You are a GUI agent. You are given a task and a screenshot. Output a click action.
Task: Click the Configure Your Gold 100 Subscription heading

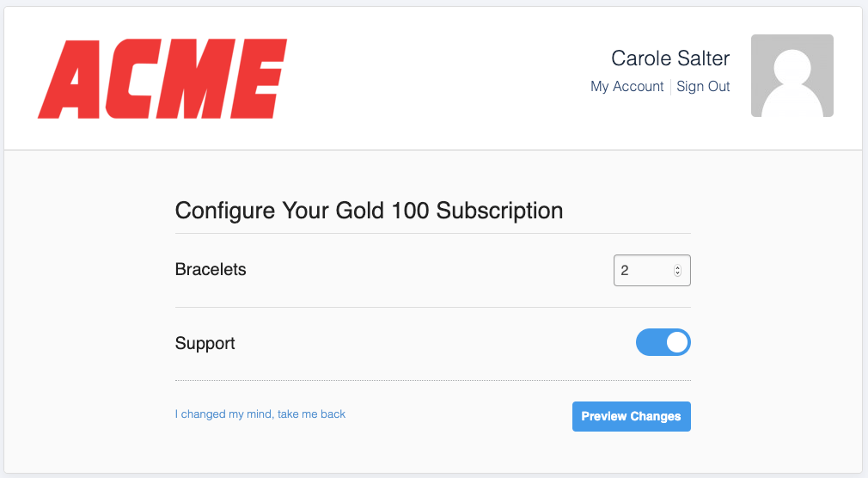369,211
